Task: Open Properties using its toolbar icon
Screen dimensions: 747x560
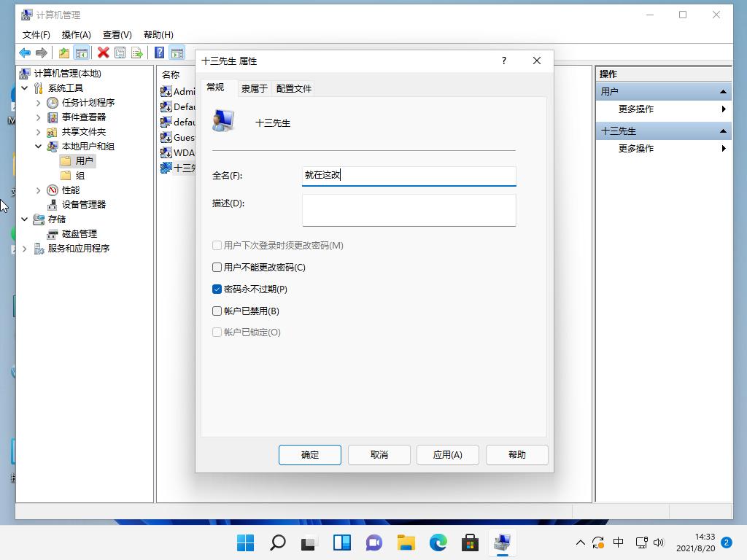Action: [120, 52]
